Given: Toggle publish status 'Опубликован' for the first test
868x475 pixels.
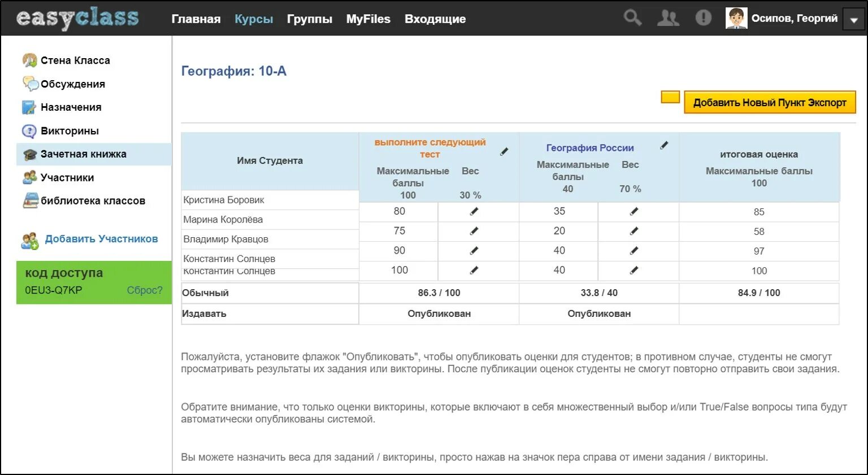Looking at the screenshot, I should (x=439, y=313).
